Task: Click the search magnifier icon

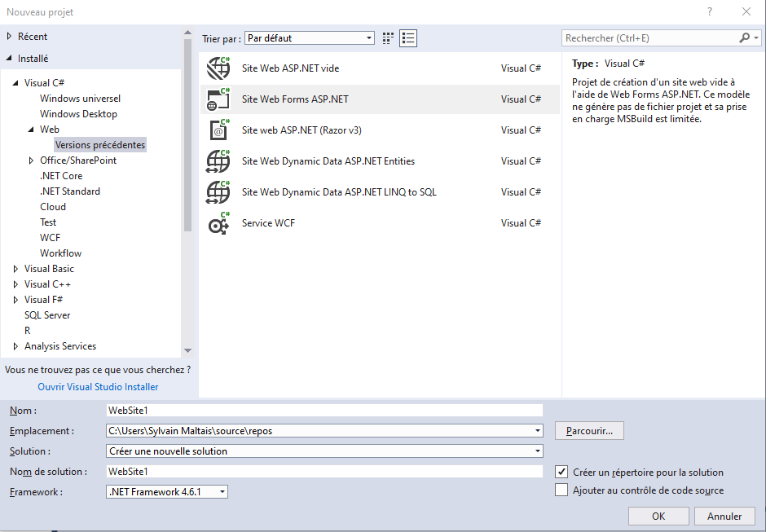Action: pyautogui.click(x=745, y=38)
